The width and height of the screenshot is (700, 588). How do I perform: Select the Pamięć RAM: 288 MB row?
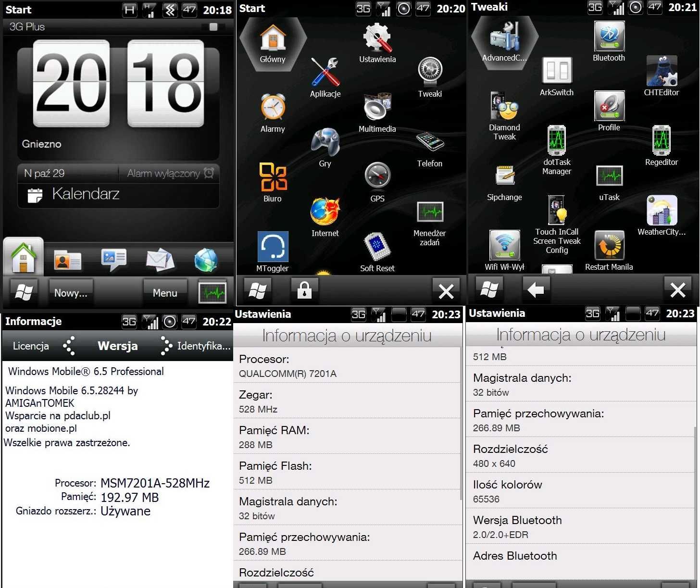tap(347, 437)
